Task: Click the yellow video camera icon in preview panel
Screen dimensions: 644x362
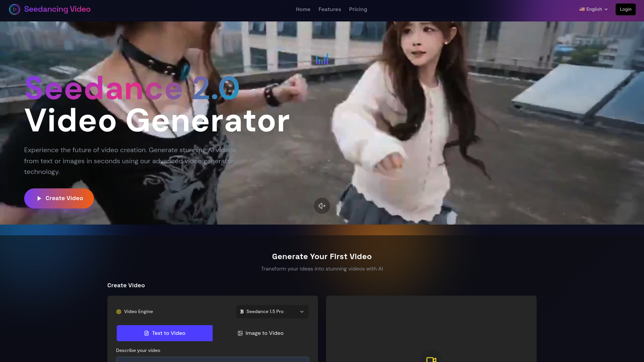Action: (x=431, y=359)
